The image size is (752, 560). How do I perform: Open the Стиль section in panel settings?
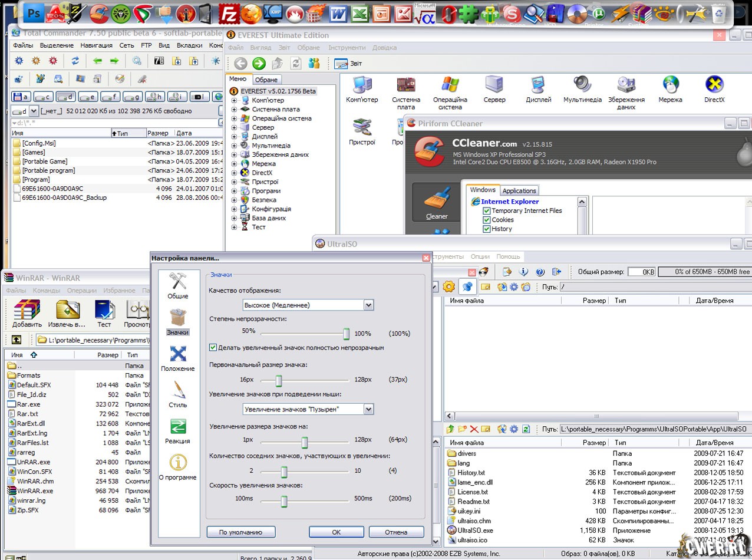coord(177,391)
